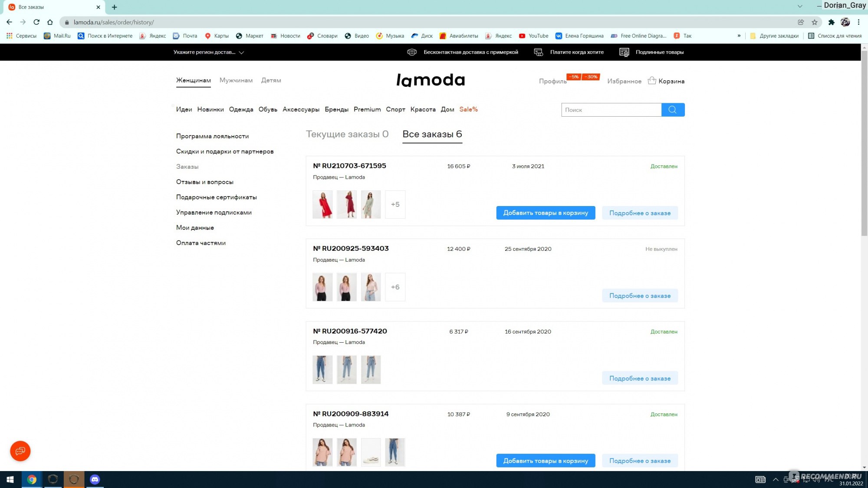Open the Windows Start menu
This screenshot has width=868, height=488.
(x=10, y=479)
